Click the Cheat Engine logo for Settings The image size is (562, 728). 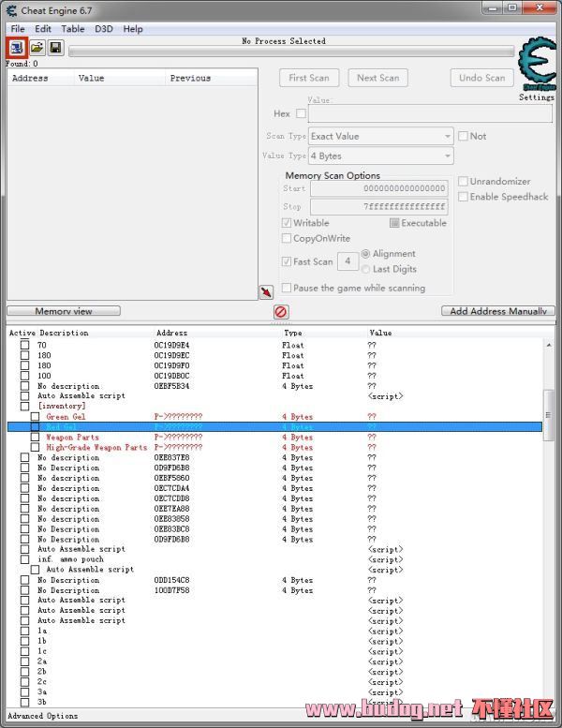(x=538, y=64)
